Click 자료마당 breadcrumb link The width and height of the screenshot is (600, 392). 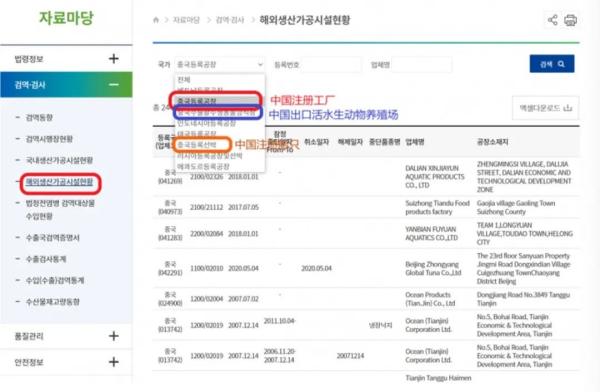point(186,20)
